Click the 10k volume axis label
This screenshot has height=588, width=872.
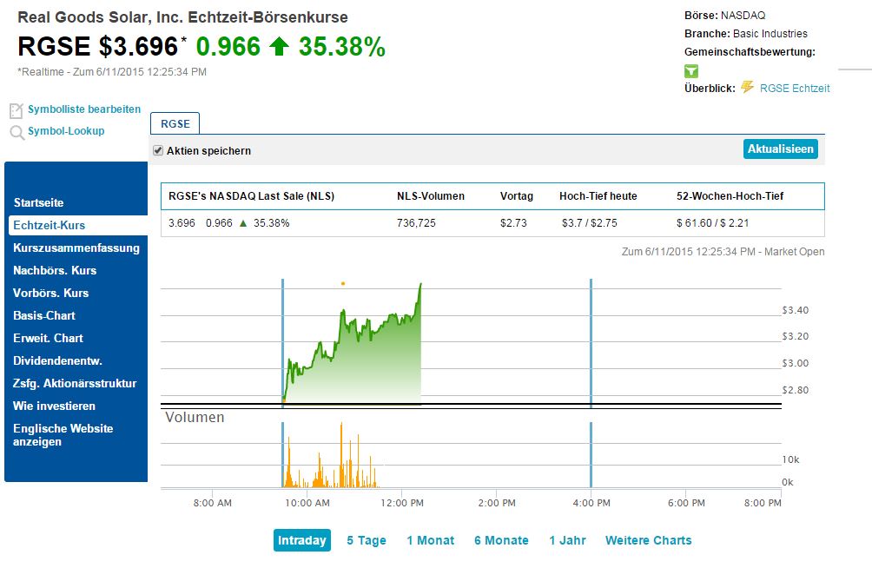[x=790, y=459]
